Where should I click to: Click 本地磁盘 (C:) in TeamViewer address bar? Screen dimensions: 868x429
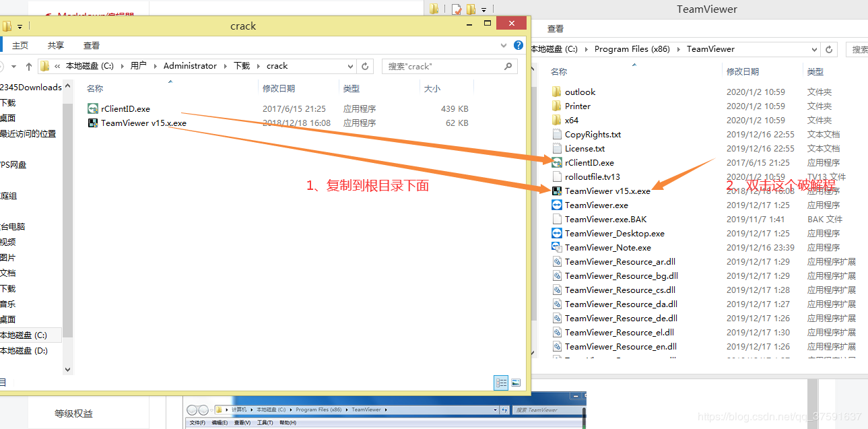pos(554,49)
